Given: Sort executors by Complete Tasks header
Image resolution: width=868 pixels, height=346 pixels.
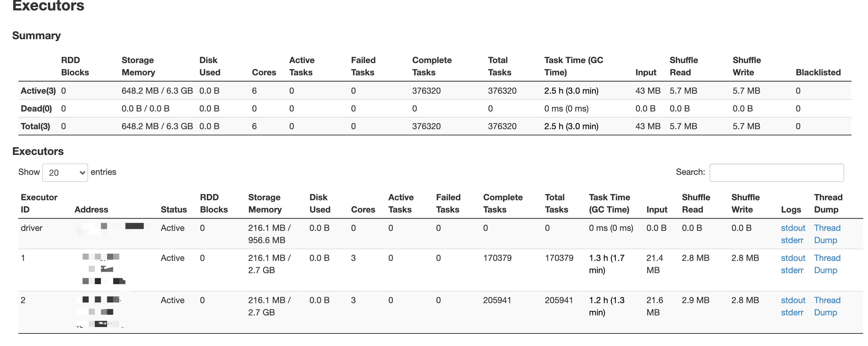Looking at the screenshot, I should pyautogui.click(x=503, y=203).
